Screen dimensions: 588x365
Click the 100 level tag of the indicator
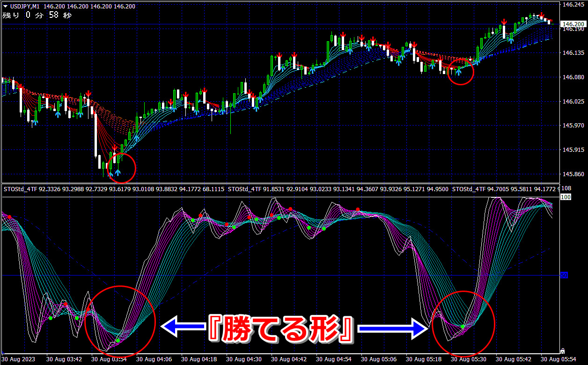click(566, 197)
